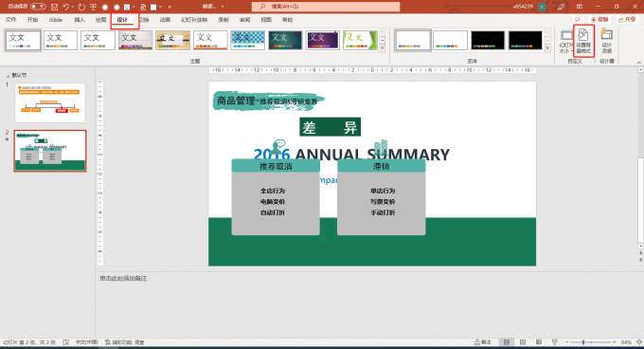Click the Undo arrow icon

tap(66, 7)
